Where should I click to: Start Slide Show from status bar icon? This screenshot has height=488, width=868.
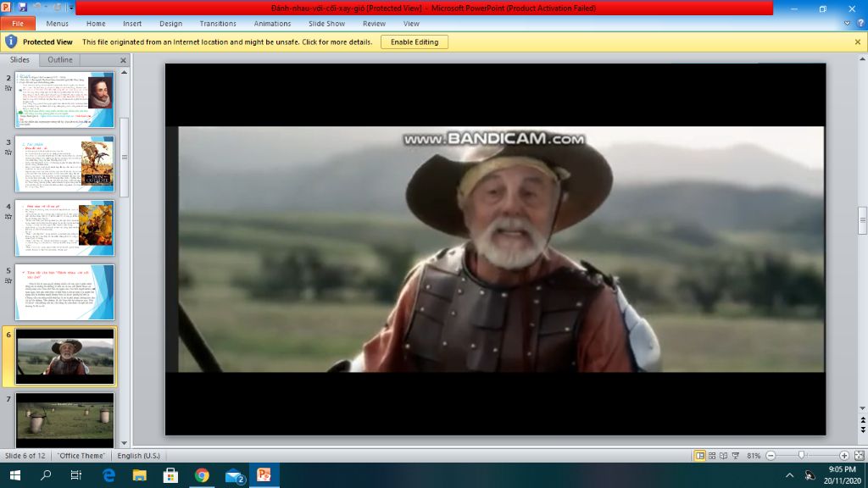(x=736, y=455)
